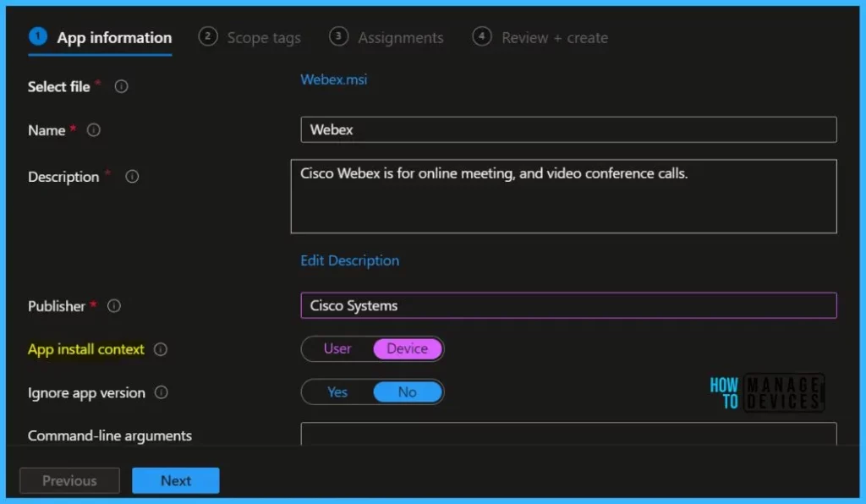Click the App install context label

point(86,349)
